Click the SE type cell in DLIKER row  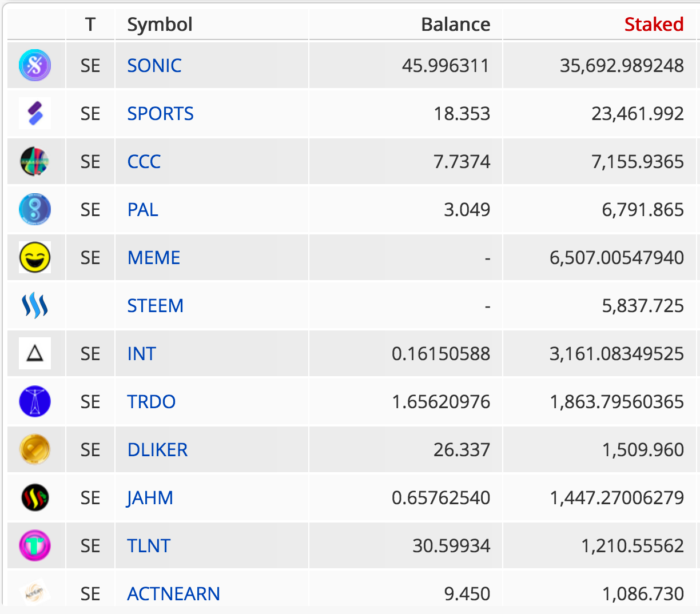pyautogui.click(x=90, y=450)
